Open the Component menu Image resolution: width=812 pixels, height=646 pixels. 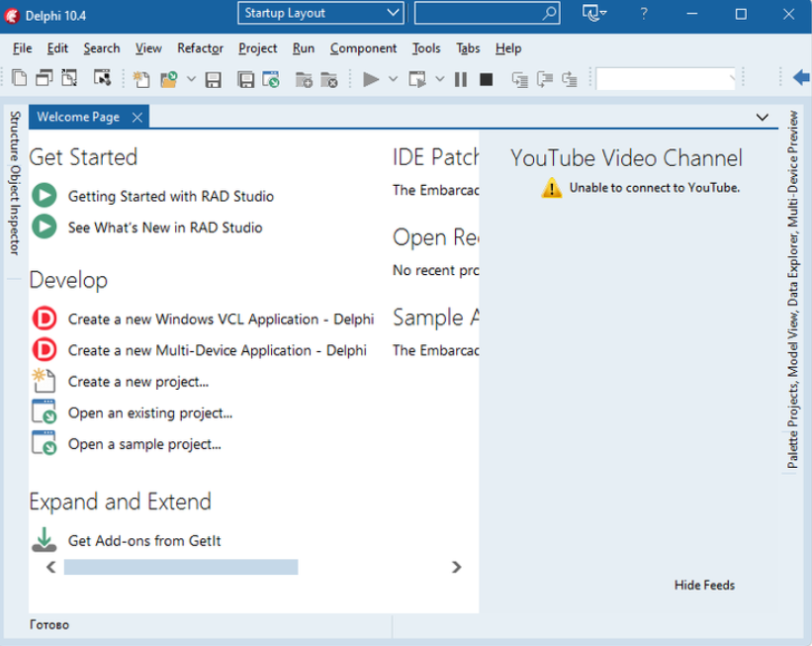point(363,48)
